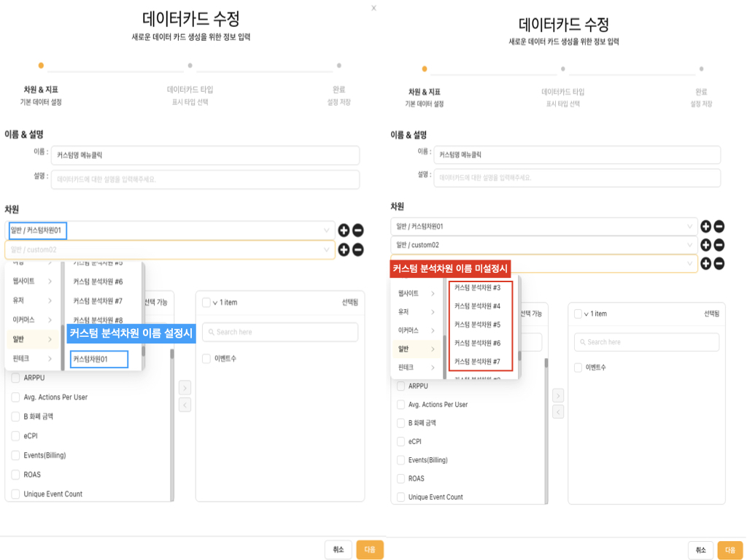The width and height of the screenshot is (747, 560).
Task: Click 이름 input field in right dialog
Action: (576, 155)
